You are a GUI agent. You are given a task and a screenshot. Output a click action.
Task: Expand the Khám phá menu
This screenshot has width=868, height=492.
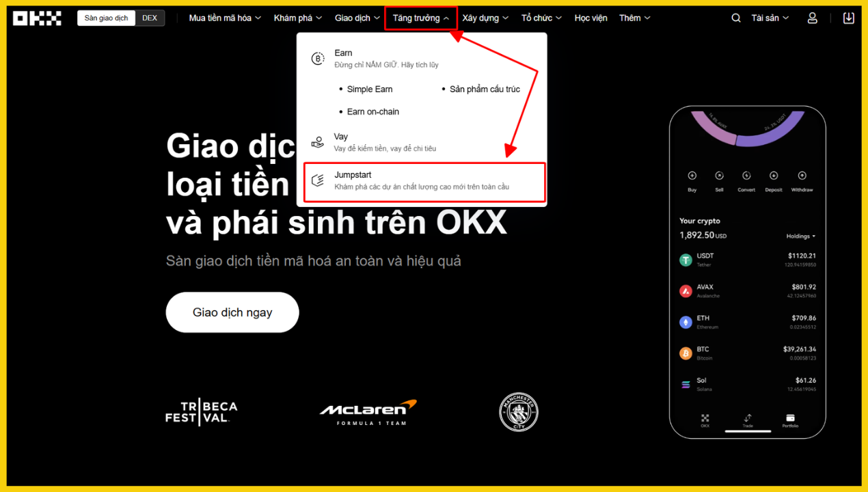298,18
